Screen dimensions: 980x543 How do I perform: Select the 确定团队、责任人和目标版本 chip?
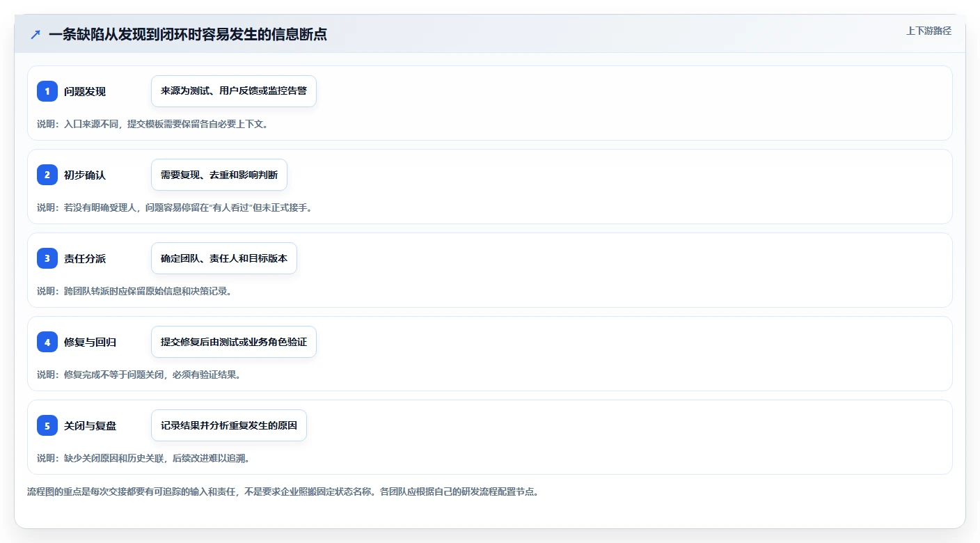click(224, 258)
